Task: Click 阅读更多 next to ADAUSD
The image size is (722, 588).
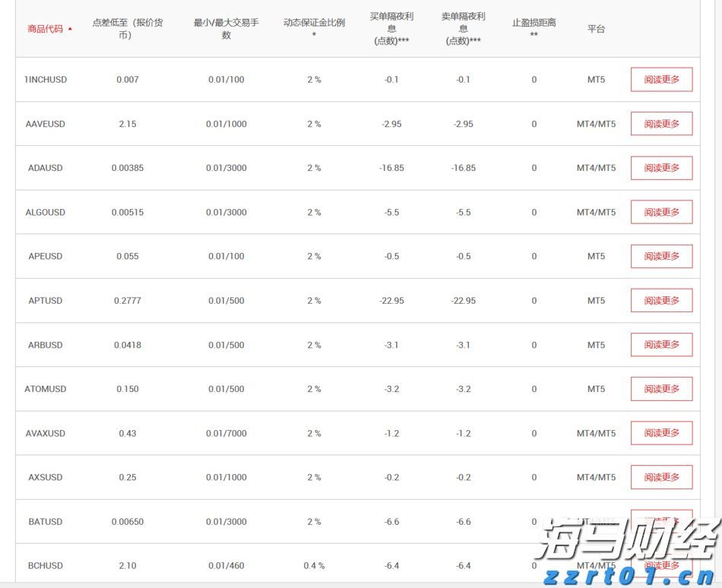Action: click(x=661, y=168)
